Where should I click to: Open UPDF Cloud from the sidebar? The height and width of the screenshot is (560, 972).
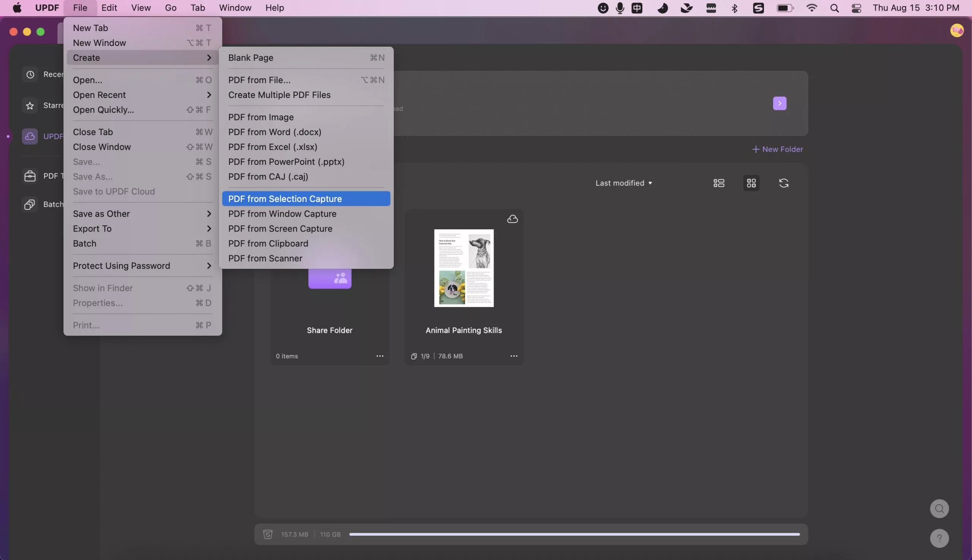point(30,136)
